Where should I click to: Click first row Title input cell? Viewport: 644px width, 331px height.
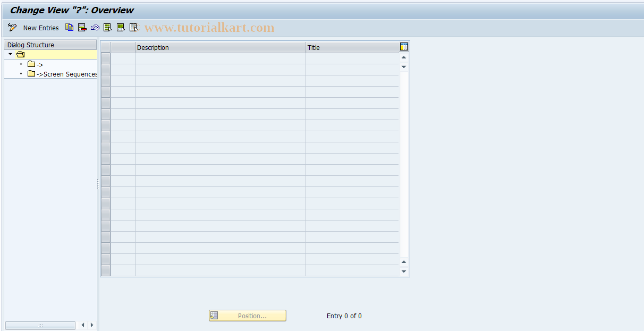tap(352, 58)
